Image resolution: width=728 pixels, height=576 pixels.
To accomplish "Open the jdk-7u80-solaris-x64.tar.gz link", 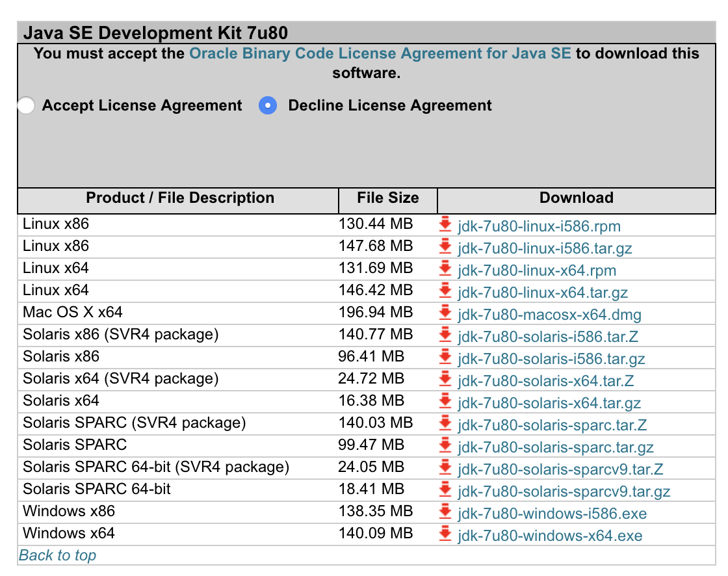I will pos(549,403).
